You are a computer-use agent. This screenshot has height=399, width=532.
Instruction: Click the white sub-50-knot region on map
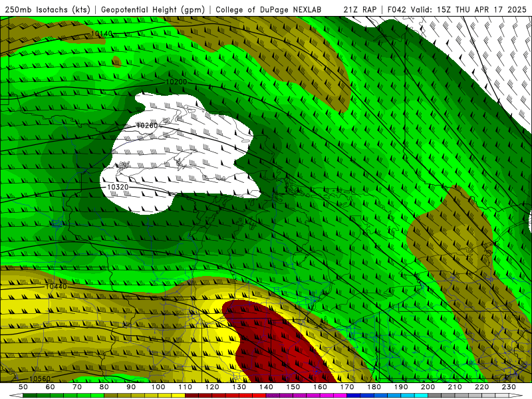(x=180, y=153)
